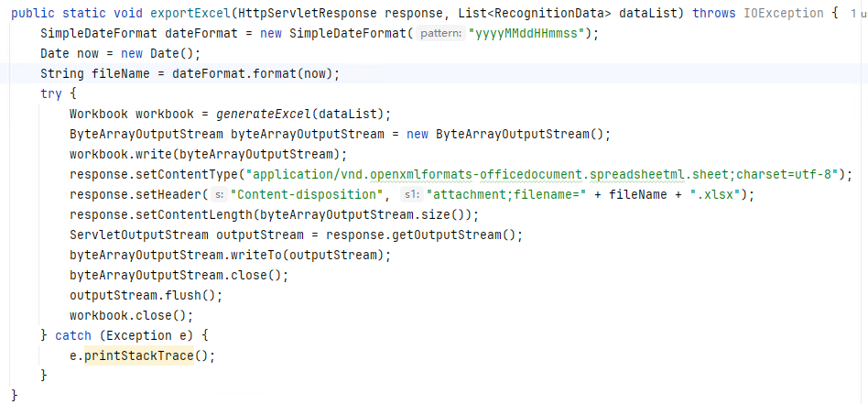This screenshot has height=404, width=868.
Task: Click the usages hint after IOException
Action: 859,14
